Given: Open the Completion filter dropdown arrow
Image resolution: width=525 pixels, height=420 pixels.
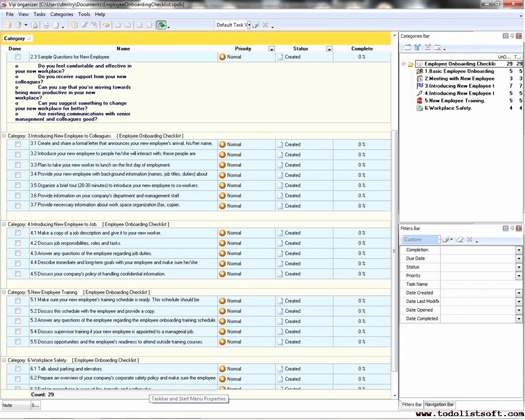Looking at the screenshot, I should (x=519, y=250).
